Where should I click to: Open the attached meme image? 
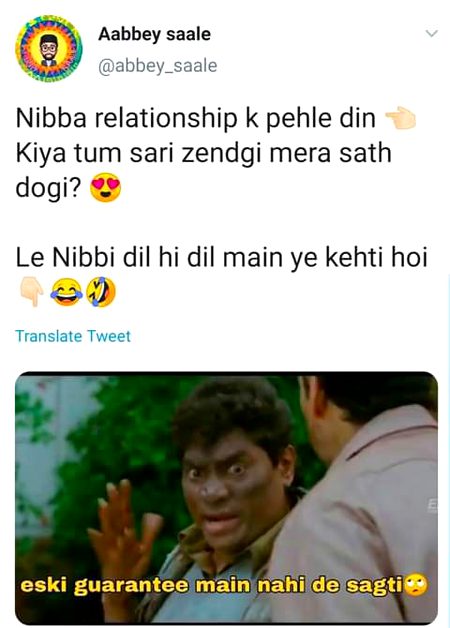(226, 497)
